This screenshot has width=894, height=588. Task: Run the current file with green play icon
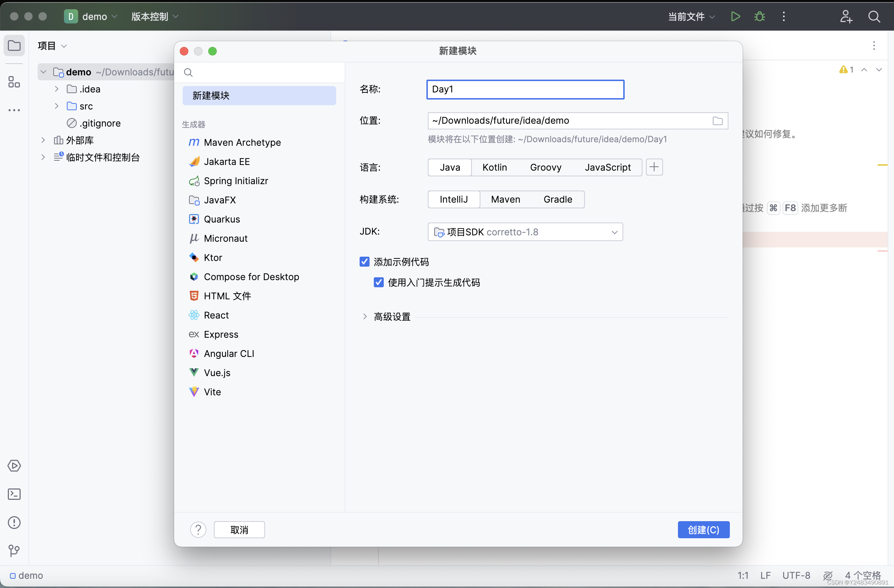click(736, 17)
